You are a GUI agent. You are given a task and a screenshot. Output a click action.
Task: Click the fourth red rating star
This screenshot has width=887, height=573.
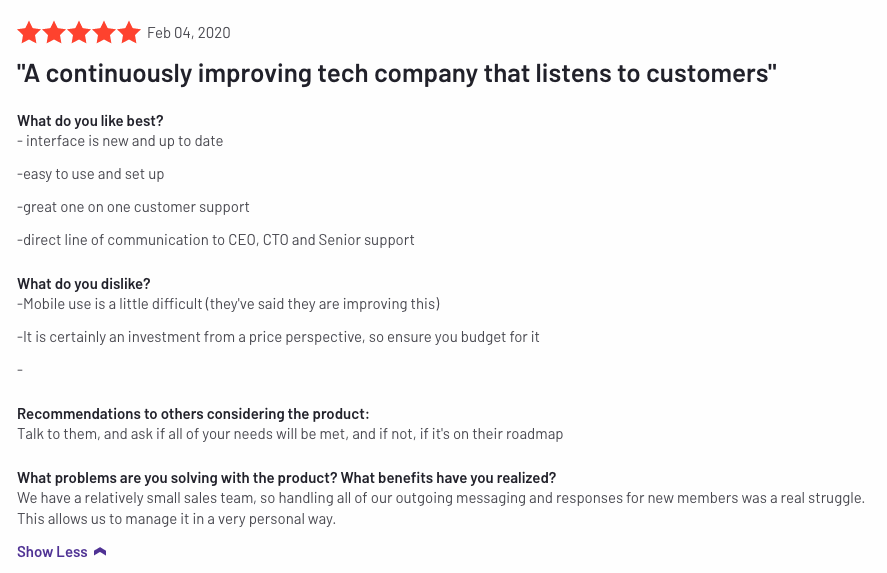[104, 33]
